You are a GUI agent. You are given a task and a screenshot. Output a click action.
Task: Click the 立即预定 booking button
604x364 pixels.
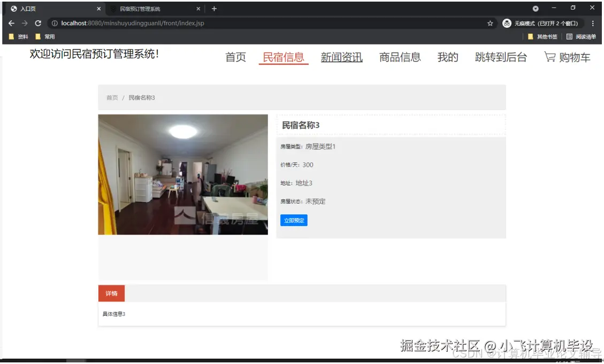point(294,220)
